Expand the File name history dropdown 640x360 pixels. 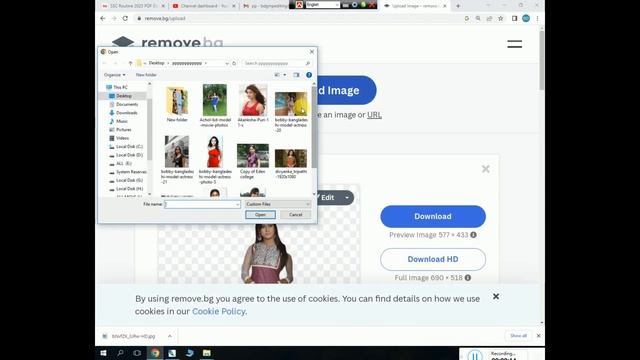click(x=238, y=204)
